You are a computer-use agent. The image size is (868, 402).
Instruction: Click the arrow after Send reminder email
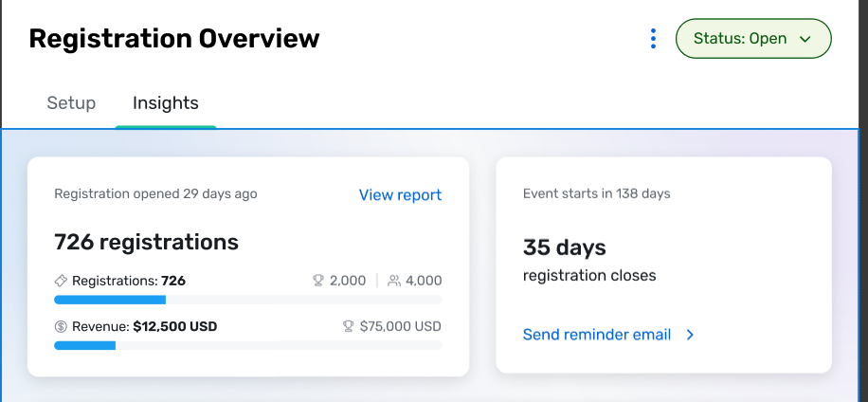tap(690, 335)
